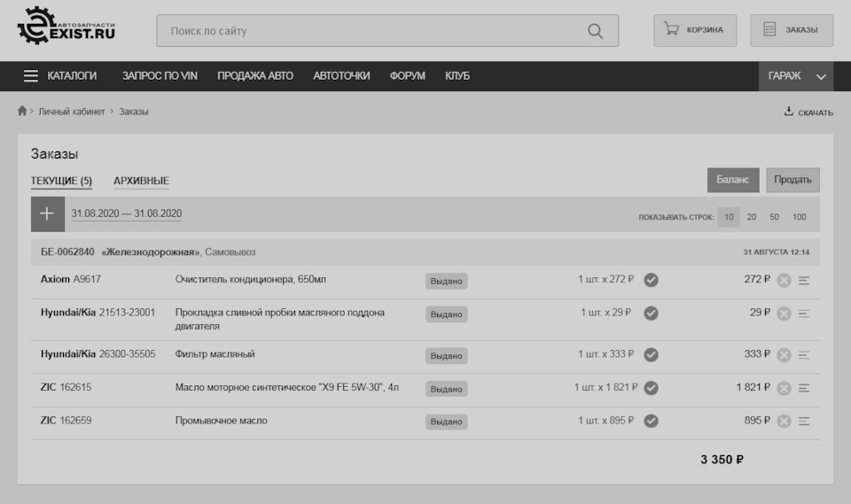Open the EXIST.RU logo home page
The width and height of the screenshot is (851, 504).
coord(66,26)
